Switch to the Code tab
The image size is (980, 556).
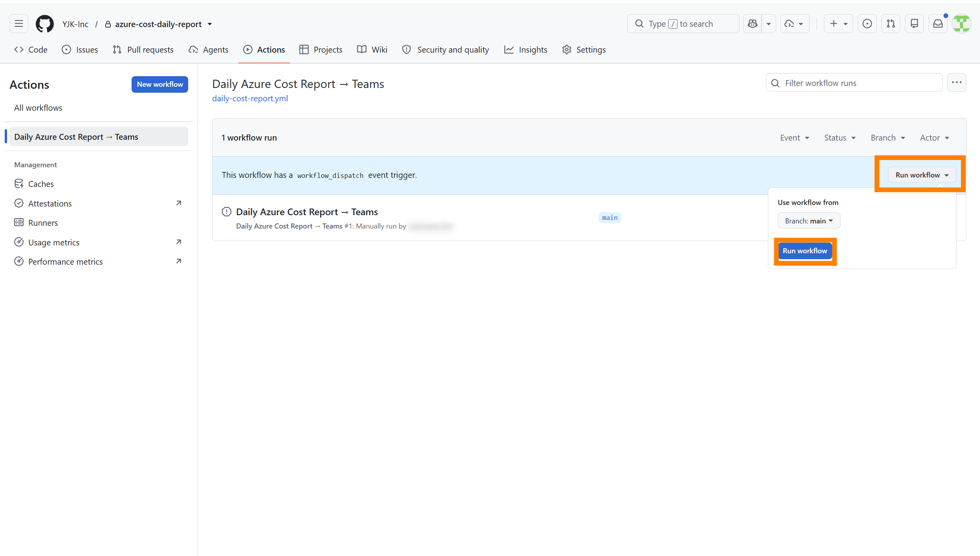[x=31, y=50]
